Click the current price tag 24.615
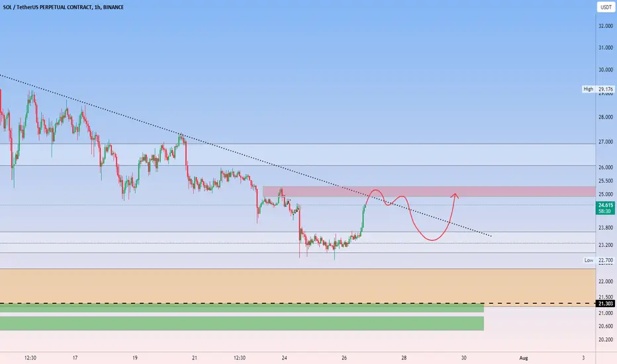This screenshot has height=364, width=617. click(x=606, y=208)
